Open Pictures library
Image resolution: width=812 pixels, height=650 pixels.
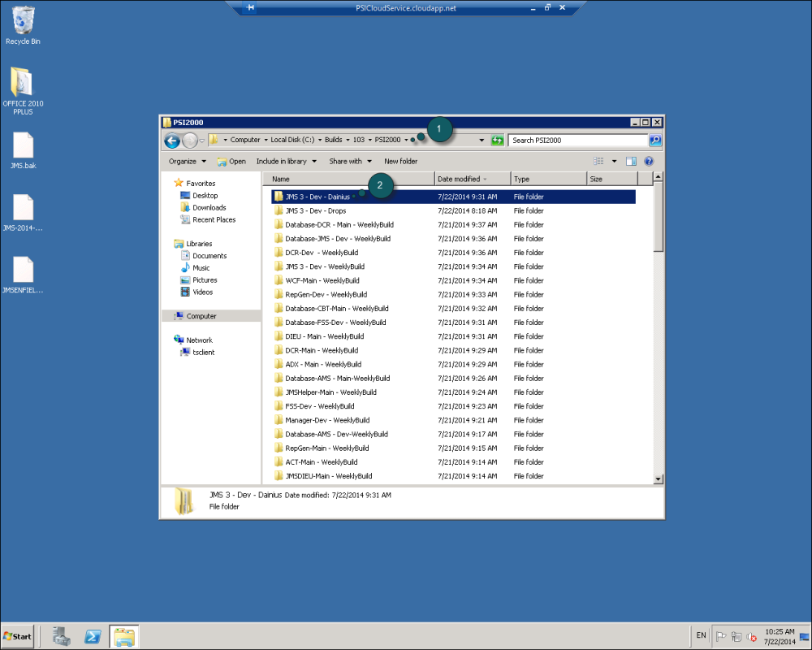pos(205,279)
